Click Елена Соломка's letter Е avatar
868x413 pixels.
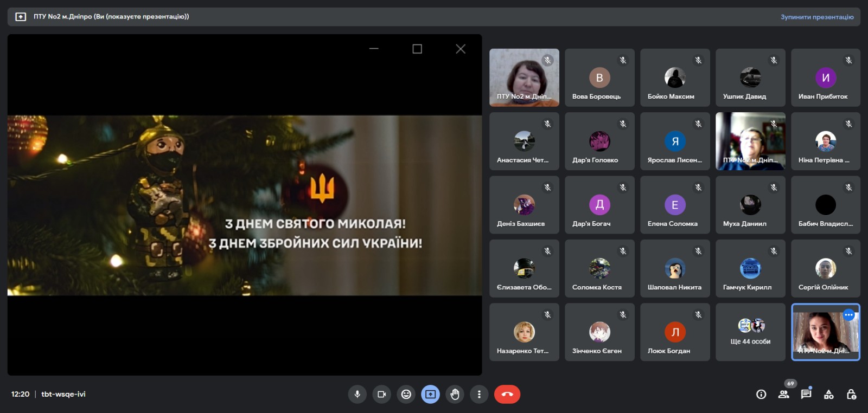(x=675, y=205)
